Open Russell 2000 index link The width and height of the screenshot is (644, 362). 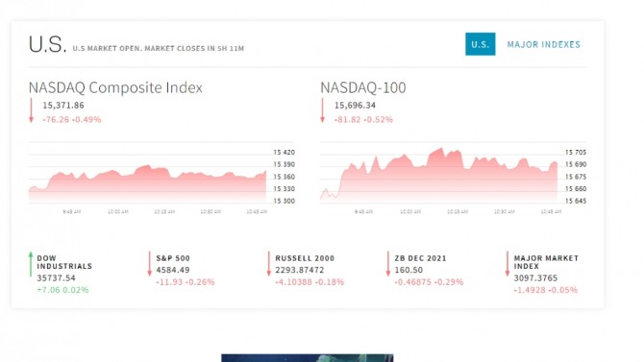pos(305,258)
